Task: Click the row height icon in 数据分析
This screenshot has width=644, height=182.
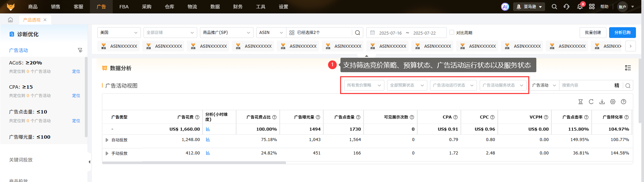Action: pyautogui.click(x=628, y=68)
